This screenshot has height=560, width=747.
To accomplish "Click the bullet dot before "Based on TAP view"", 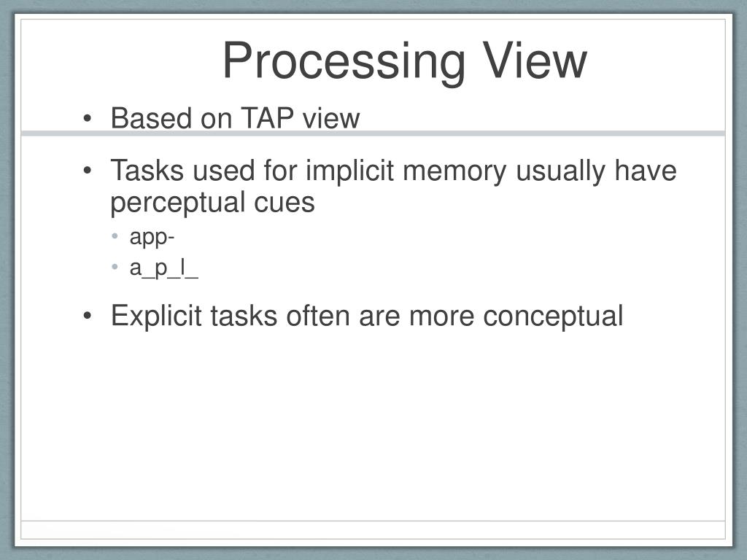I will 87,118.
